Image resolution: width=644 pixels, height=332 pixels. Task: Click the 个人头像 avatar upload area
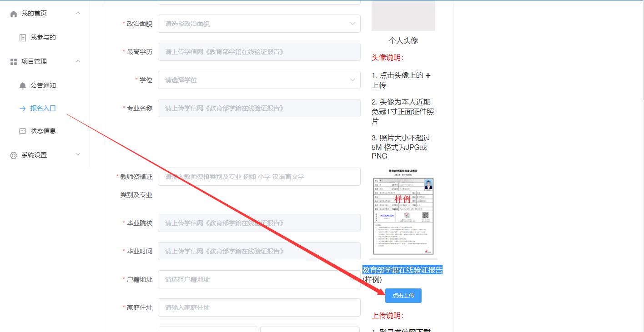(x=403, y=16)
